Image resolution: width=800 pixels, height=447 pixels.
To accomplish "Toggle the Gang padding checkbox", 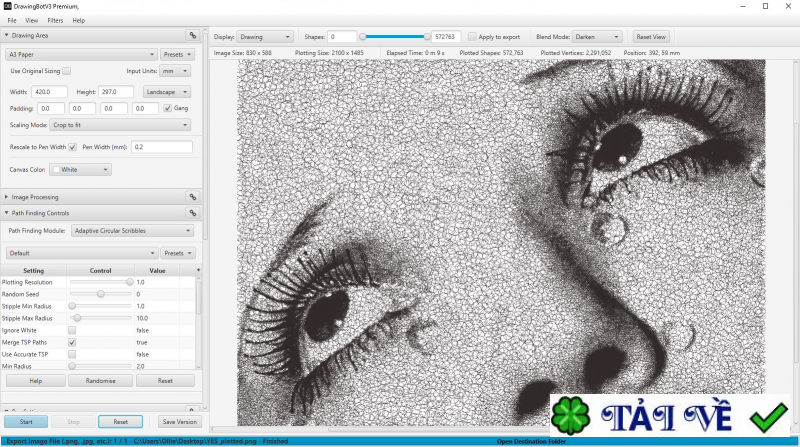I will coord(167,108).
